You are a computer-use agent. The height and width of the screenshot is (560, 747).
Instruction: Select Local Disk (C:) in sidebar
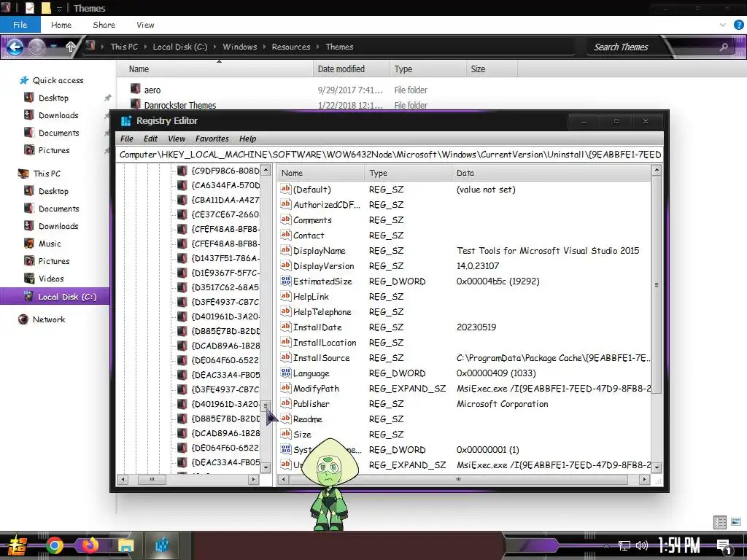[x=55, y=297]
